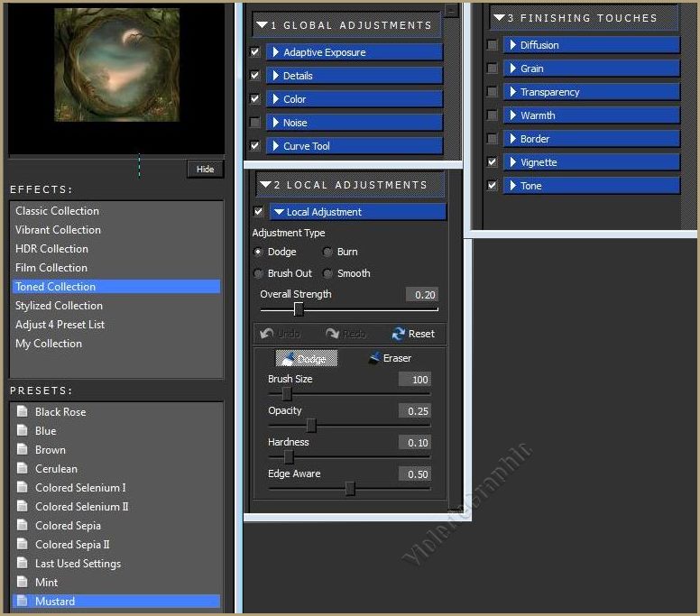
Task: Click the Undo arrow icon
Action: 267,334
